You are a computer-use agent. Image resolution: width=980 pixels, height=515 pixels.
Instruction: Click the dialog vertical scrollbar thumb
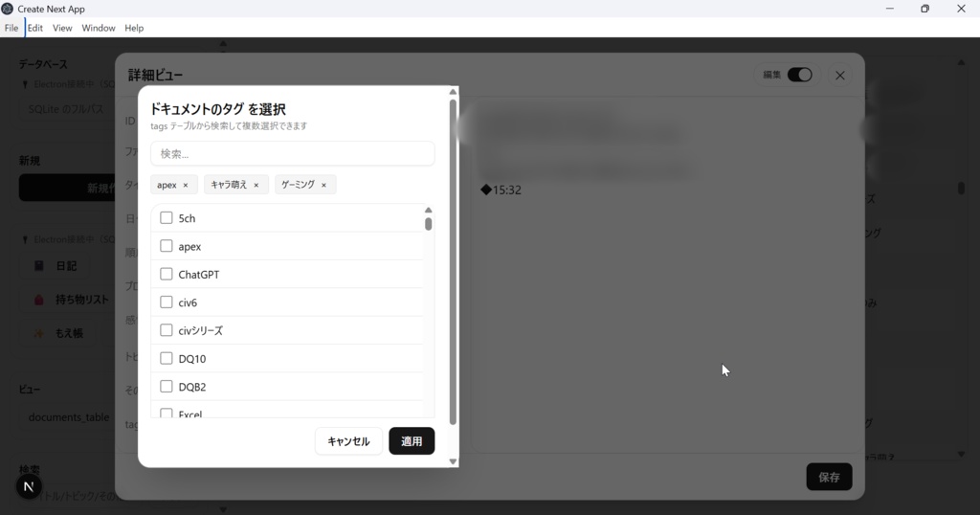tap(453, 262)
